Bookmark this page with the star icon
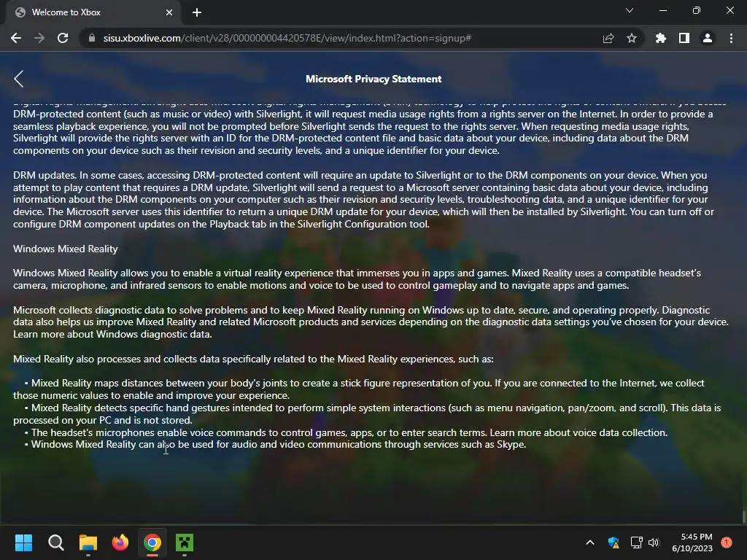Viewport: 747px width, 560px height. pos(632,38)
